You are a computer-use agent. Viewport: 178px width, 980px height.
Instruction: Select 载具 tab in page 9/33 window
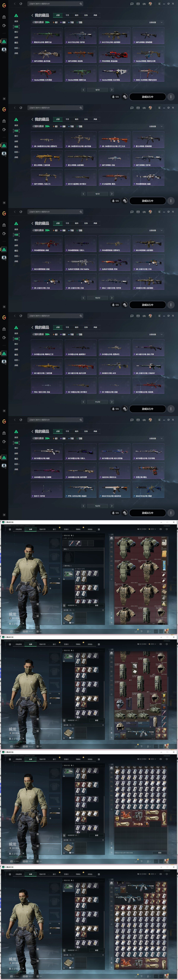76,119
